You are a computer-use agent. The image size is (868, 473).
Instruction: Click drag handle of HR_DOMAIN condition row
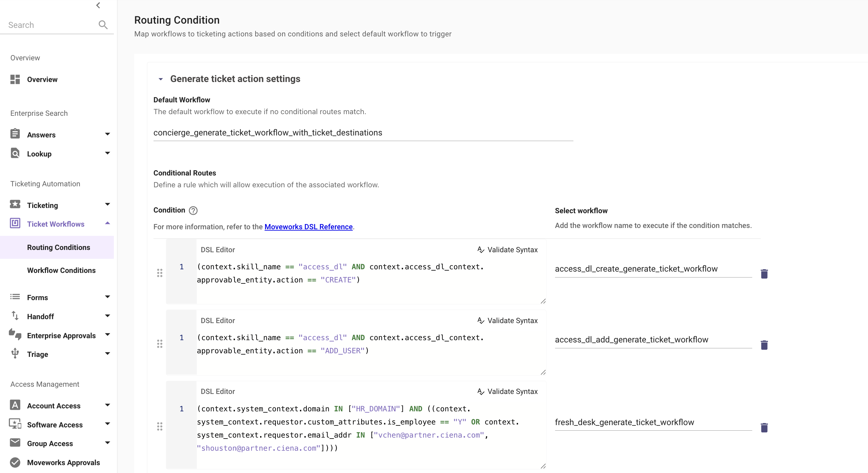pos(160,426)
